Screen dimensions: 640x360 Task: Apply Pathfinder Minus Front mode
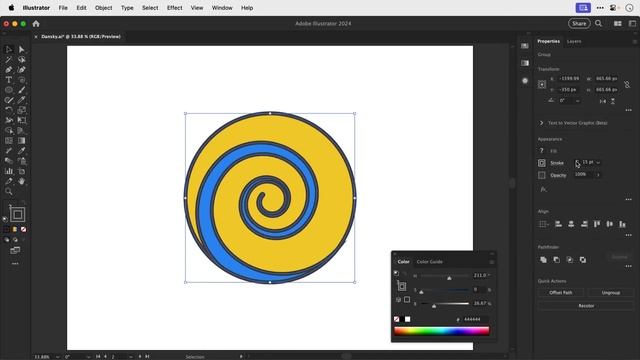pos(556,260)
